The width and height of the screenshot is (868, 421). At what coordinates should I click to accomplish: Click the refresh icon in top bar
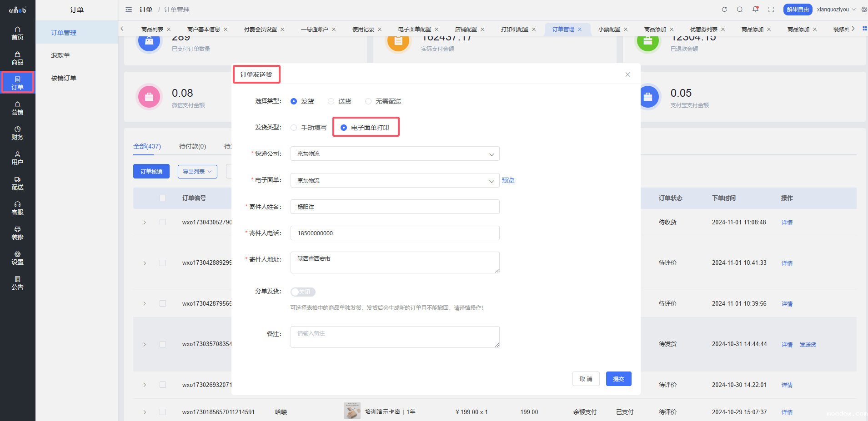724,10
